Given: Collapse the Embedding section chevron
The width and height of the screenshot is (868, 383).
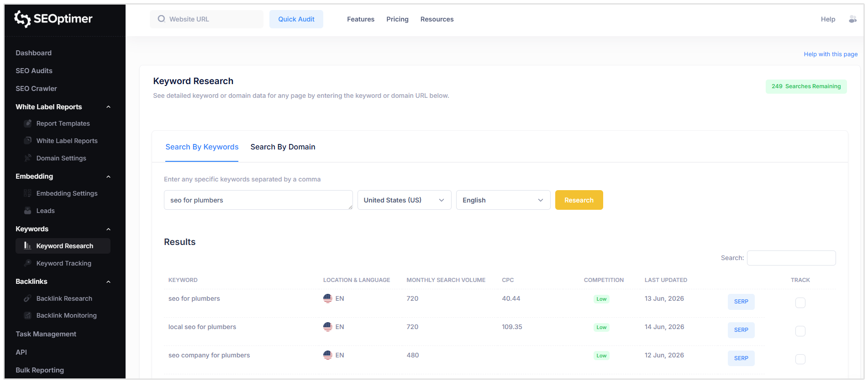Looking at the screenshot, I should click(x=108, y=177).
